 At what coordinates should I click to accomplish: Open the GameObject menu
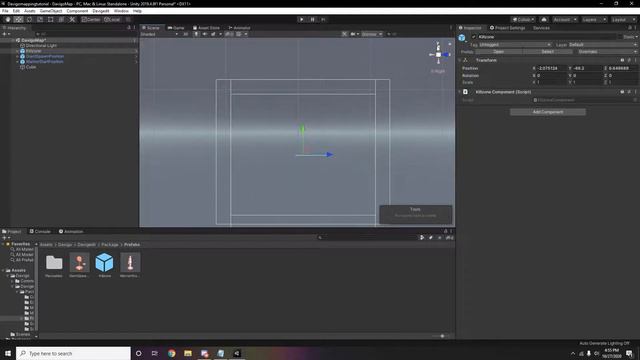pyautogui.click(x=51, y=11)
